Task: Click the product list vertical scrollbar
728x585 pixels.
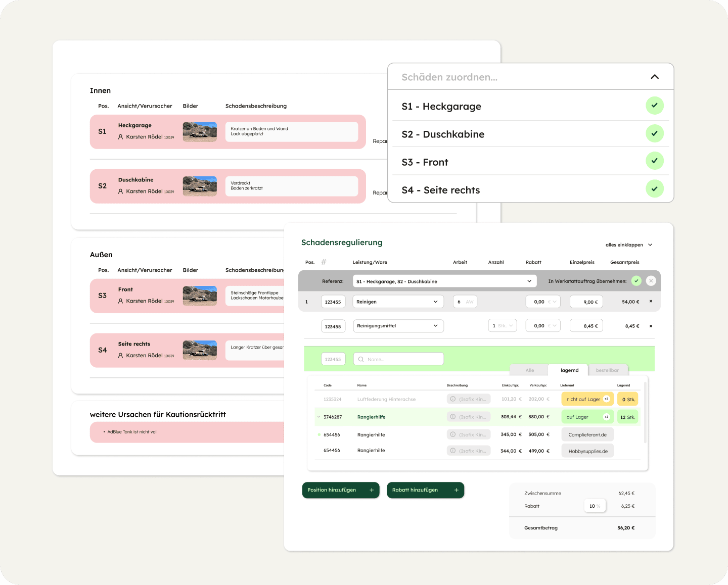Action: tap(645, 412)
